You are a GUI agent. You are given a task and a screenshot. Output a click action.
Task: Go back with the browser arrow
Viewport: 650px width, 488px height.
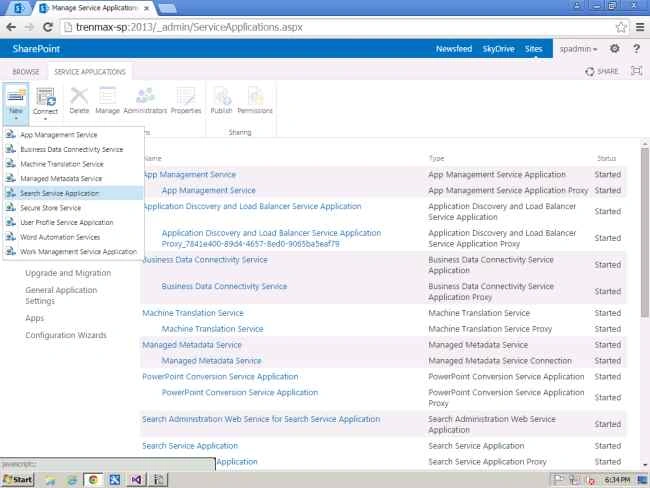coord(11,27)
